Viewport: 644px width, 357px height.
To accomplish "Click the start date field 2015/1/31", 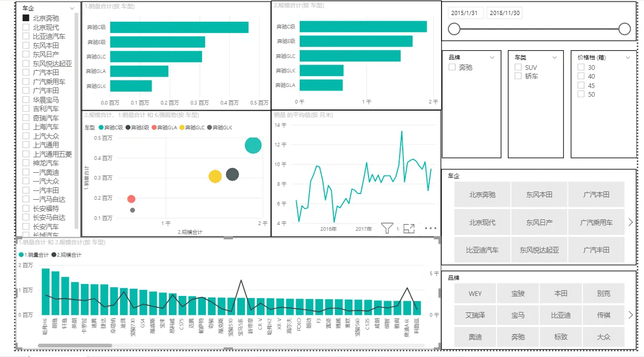I will [466, 13].
